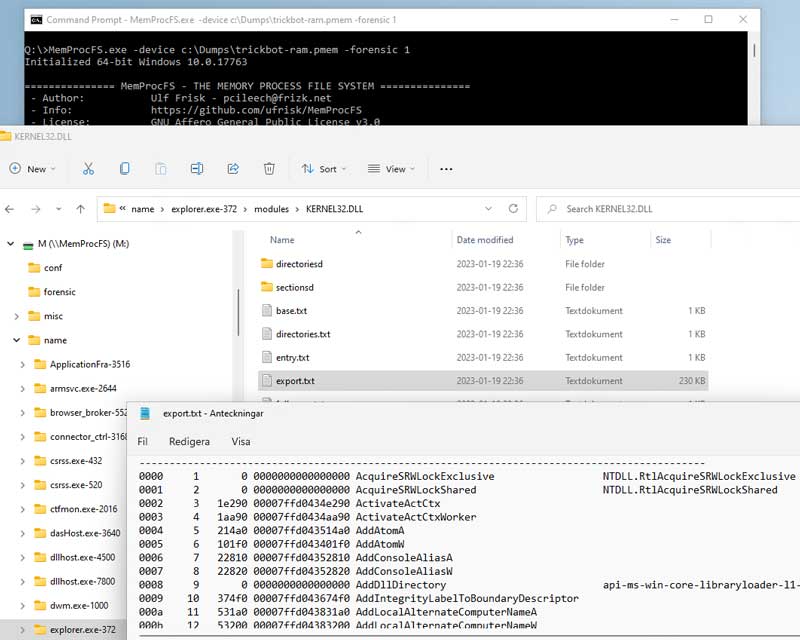Click the AddDllDirectory export line in Notepad

469,585
